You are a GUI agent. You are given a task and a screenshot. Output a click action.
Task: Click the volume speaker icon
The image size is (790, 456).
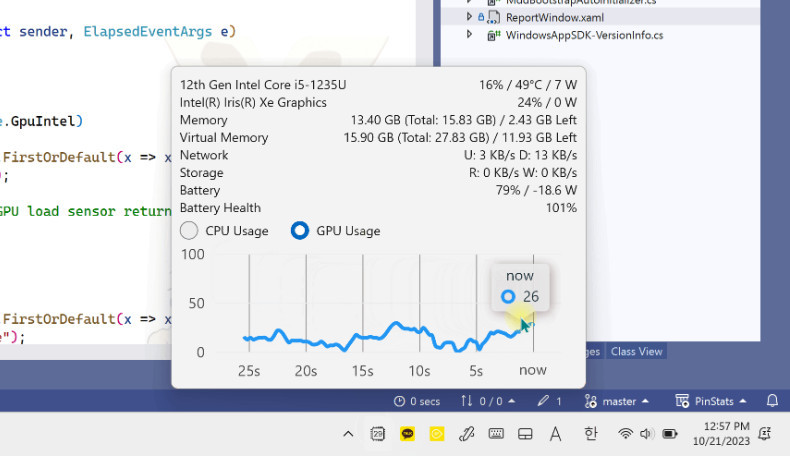pyautogui.click(x=647, y=433)
